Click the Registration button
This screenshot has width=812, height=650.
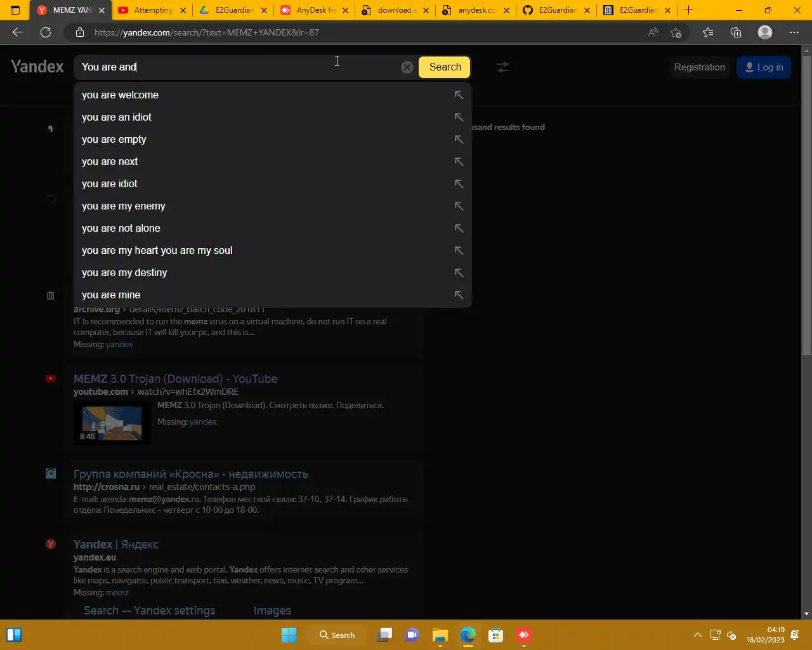[699, 67]
